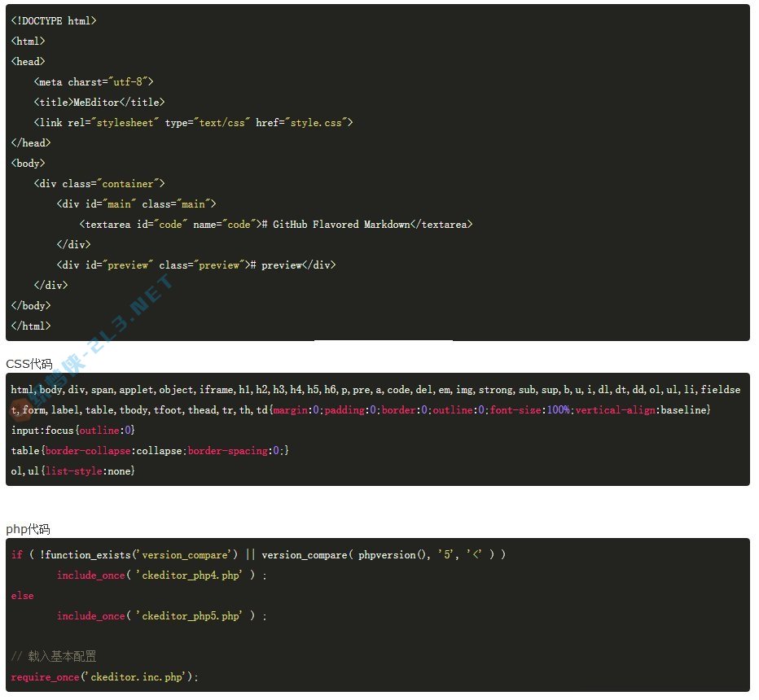
Task: Click the div class container line
Action: (x=99, y=183)
